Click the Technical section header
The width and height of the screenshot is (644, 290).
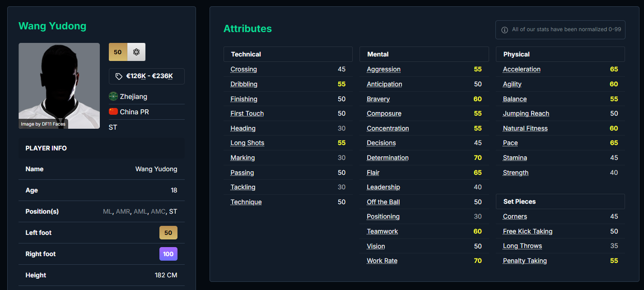coord(246,54)
